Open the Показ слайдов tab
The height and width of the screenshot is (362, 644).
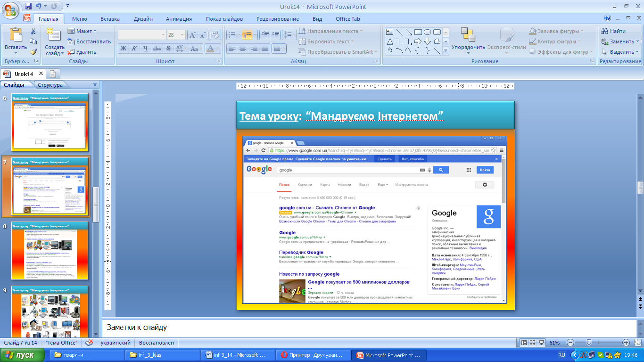(224, 19)
